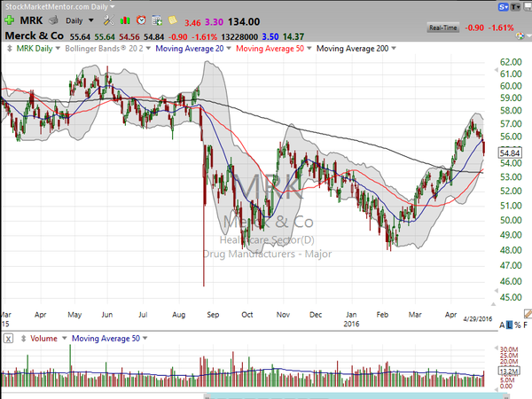Expand Moving Average 20 dropdown
The image size is (532, 399).
point(229,49)
